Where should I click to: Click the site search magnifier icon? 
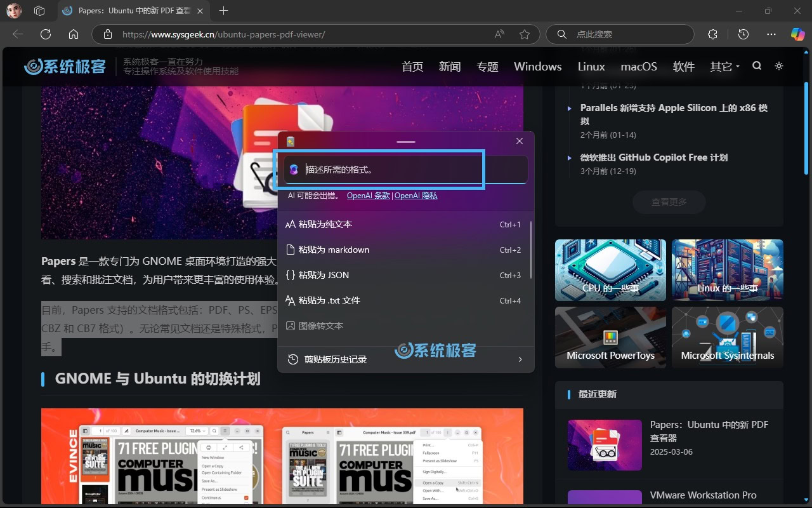pos(757,66)
